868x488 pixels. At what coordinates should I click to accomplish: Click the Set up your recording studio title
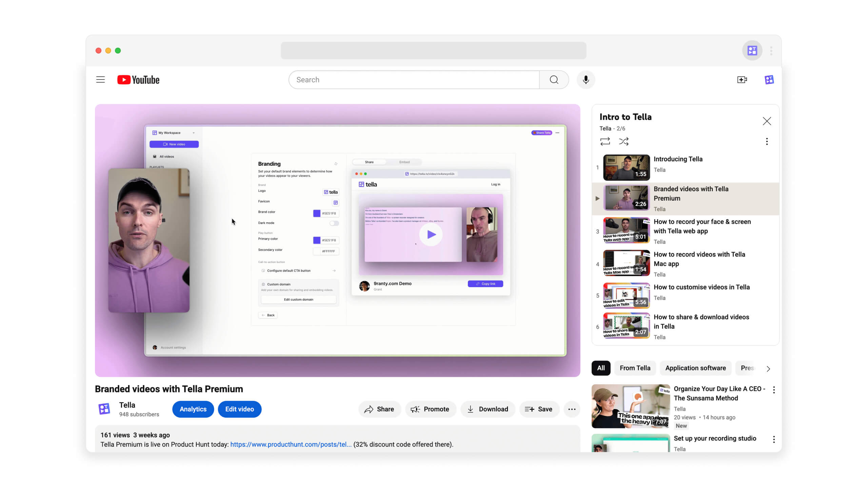715,438
